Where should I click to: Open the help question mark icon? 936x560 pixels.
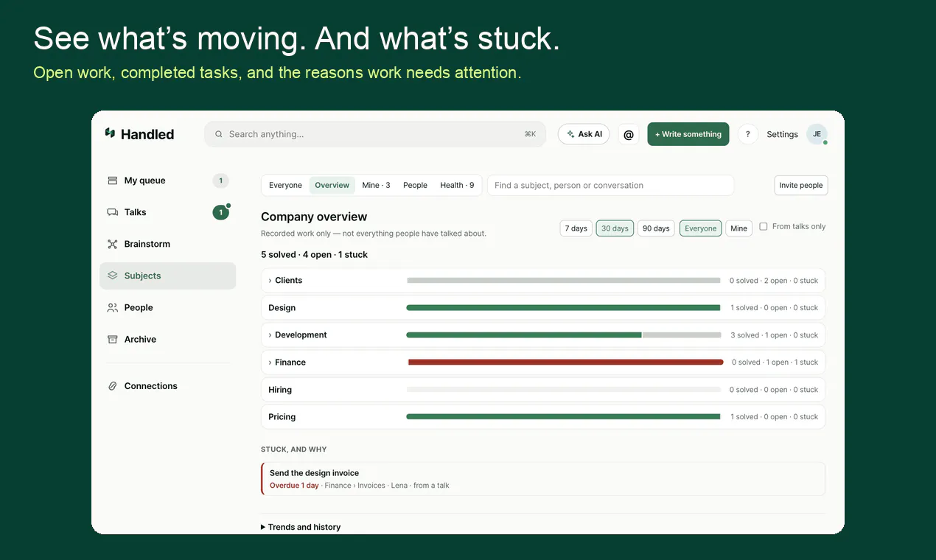[x=747, y=134]
